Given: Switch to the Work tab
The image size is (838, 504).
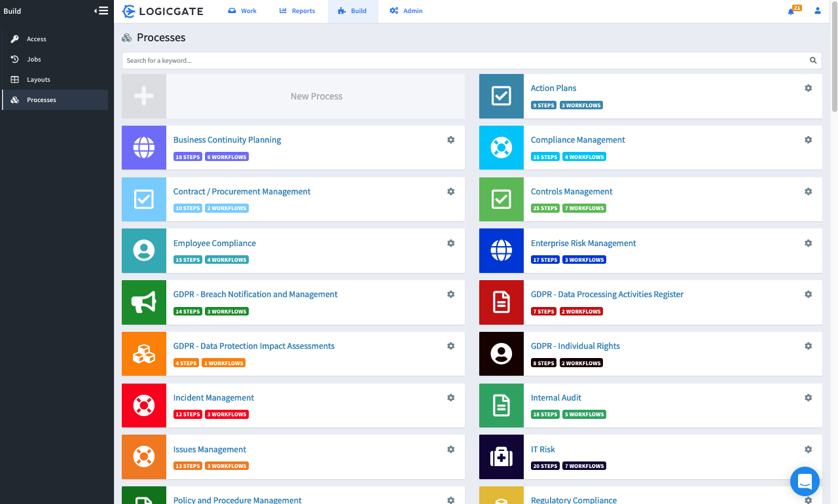Looking at the screenshot, I should pyautogui.click(x=242, y=11).
